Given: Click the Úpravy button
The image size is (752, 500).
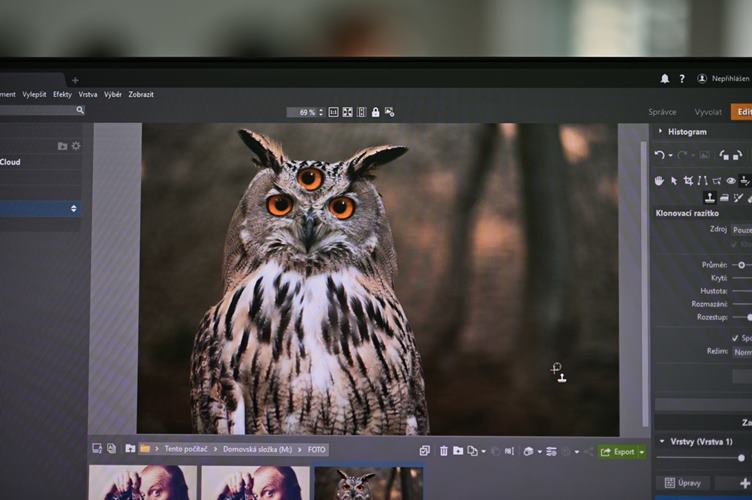Looking at the screenshot, I should click(682, 483).
